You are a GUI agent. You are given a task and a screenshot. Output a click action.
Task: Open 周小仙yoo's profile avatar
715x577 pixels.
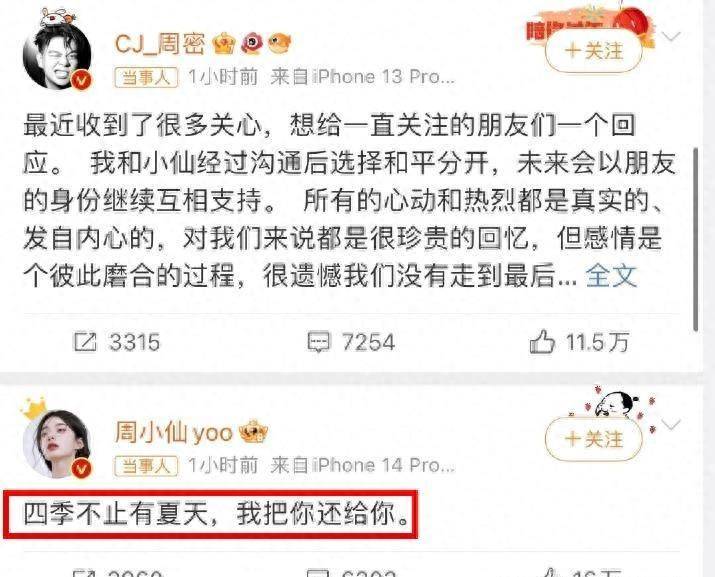pos(57,444)
